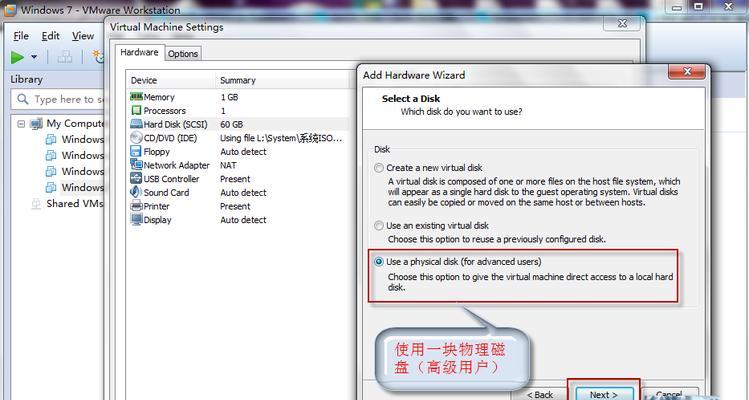Select the Floppy row text
749x400 pixels.
coord(157,151)
